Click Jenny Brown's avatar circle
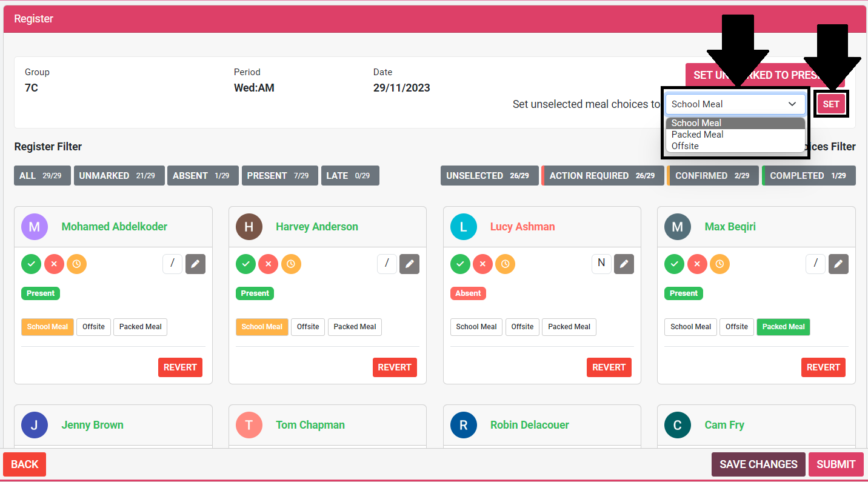This screenshot has width=868, height=482. [35, 425]
